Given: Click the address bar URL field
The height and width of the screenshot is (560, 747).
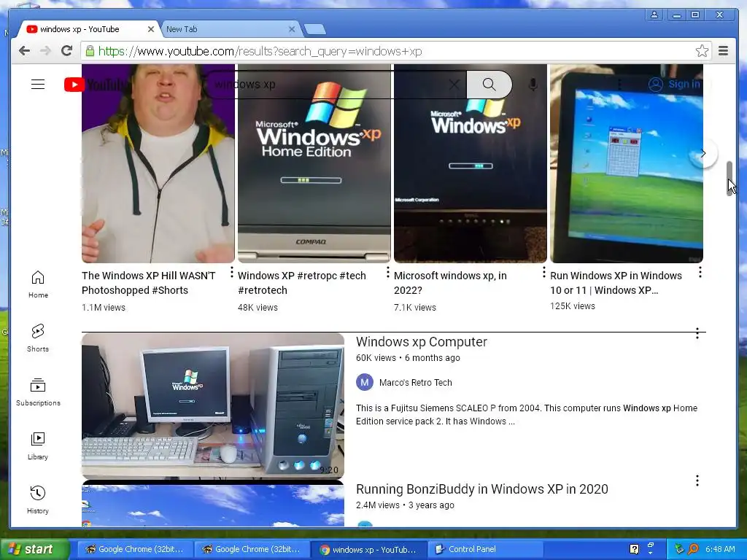Looking at the screenshot, I should (395, 51).
